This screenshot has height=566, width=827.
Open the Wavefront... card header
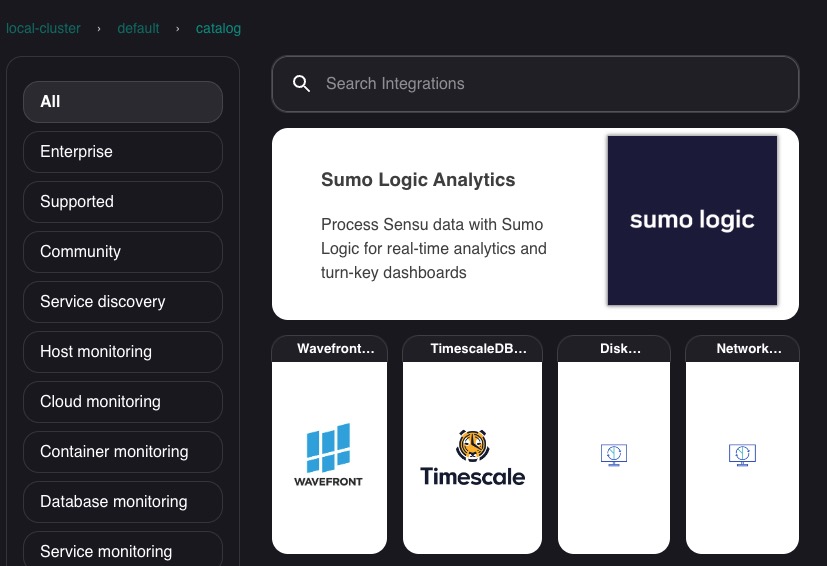pos(330,349)
